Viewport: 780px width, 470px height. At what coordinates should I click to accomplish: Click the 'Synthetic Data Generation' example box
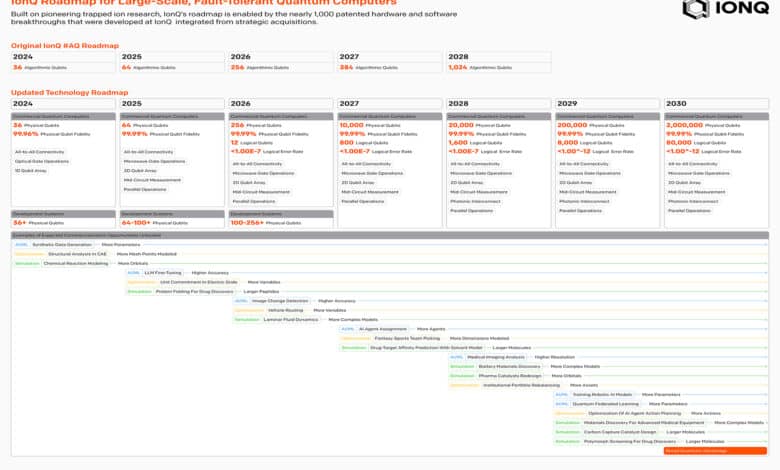pos(62,245)
